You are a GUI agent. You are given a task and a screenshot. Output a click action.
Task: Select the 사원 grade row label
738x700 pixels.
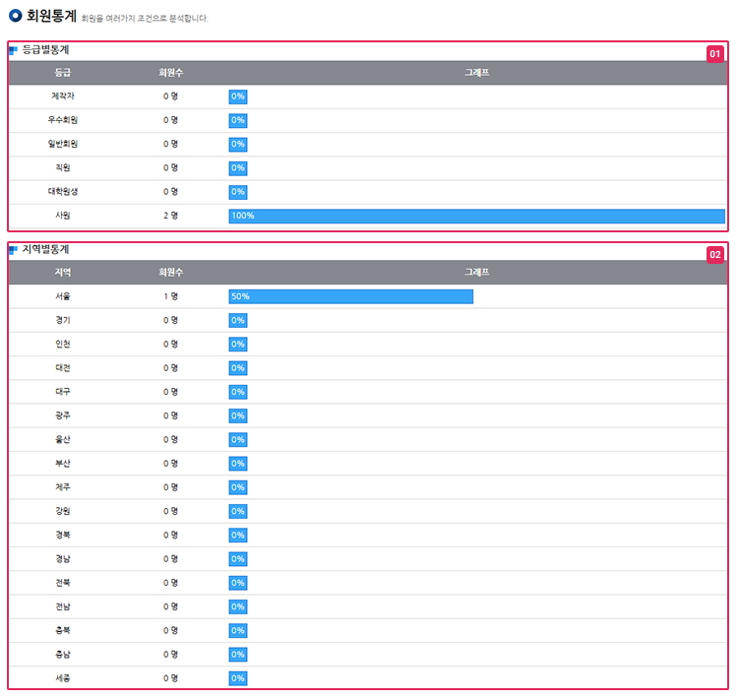point(63,216)
